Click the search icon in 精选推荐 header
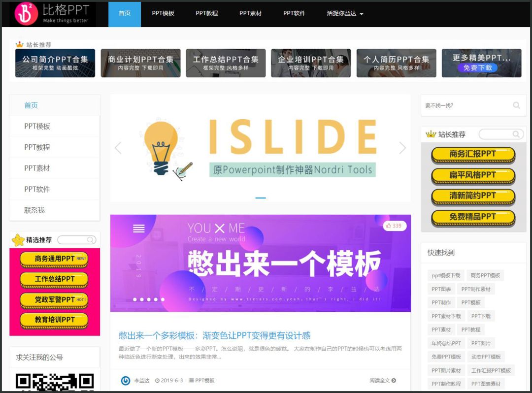532x393 pixels. click(91, 240)
